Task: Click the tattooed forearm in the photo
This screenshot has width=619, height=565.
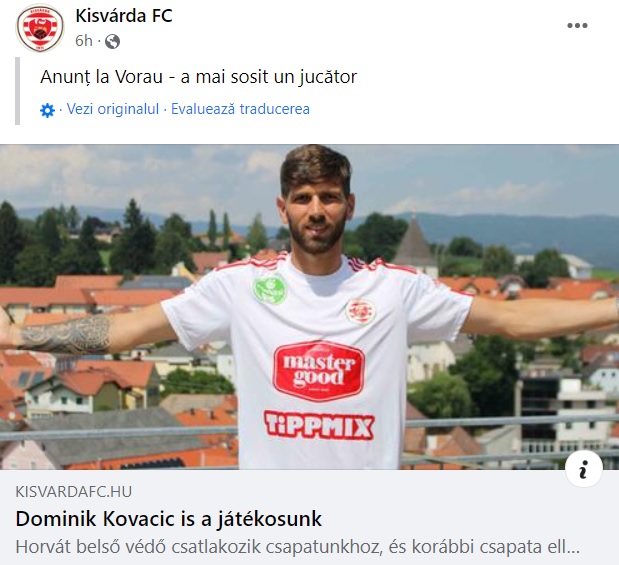Action: [x=65, y=335]
